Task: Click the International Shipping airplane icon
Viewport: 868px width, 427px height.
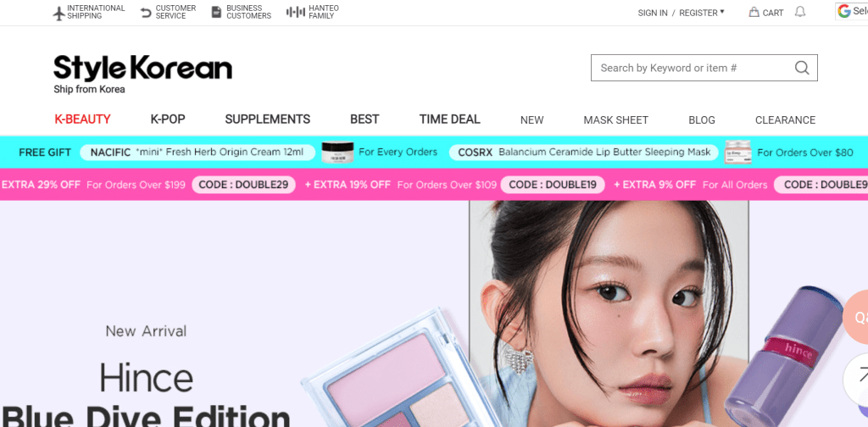Action: (58, 14)
